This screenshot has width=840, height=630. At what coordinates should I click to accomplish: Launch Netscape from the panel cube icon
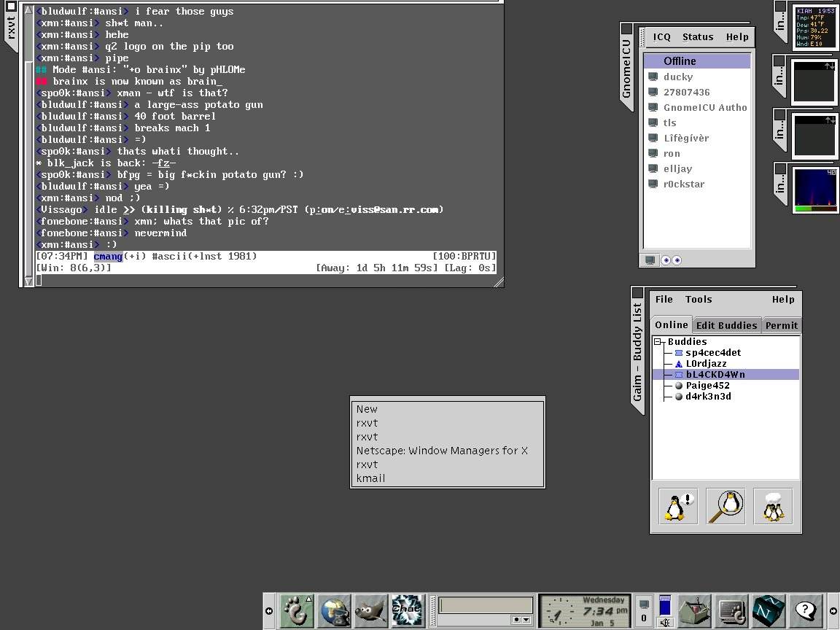pyautogui.click(x=769, y=611)
